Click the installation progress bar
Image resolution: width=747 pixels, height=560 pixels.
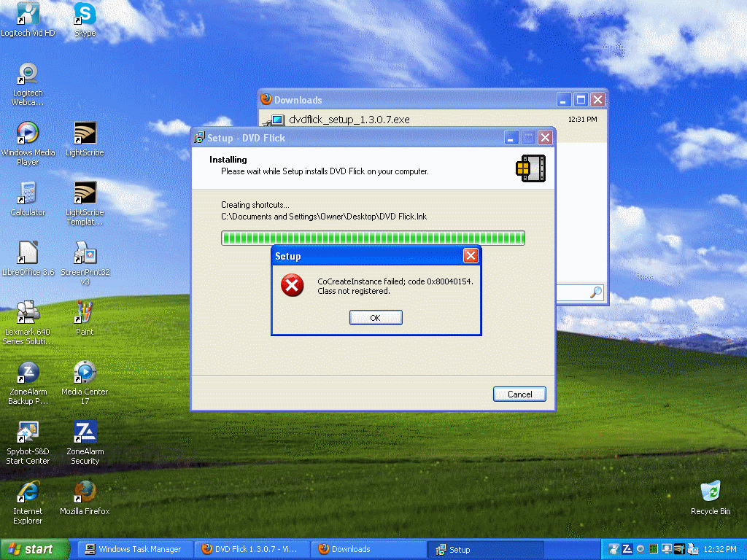coord(373,238)
